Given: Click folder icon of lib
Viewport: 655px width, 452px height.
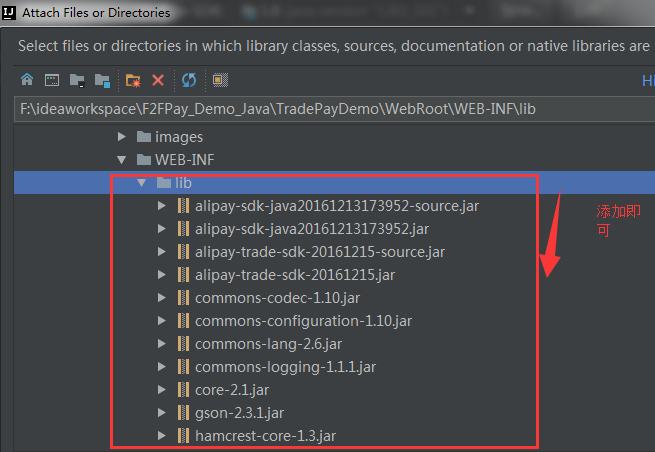Looking at the screenshot, I should [164, 182].
